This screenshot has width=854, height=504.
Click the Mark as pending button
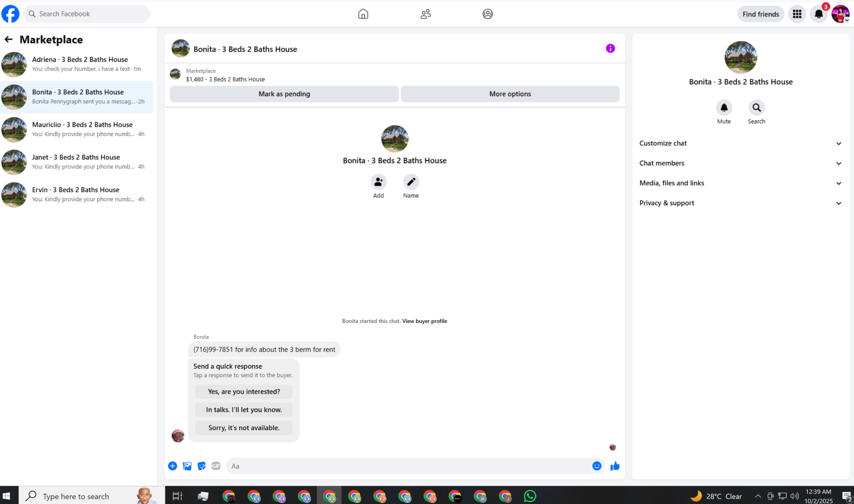pyautogui.click(x=284, y=94)
